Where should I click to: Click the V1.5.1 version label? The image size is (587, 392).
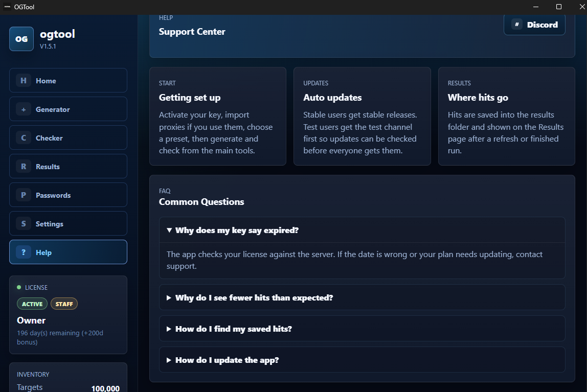(48, 47)
